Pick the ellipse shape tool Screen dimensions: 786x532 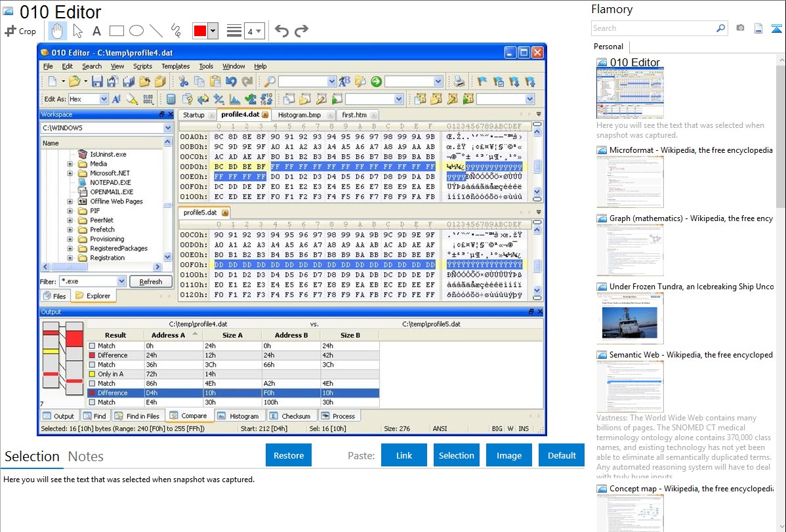[x=136, y=31]
